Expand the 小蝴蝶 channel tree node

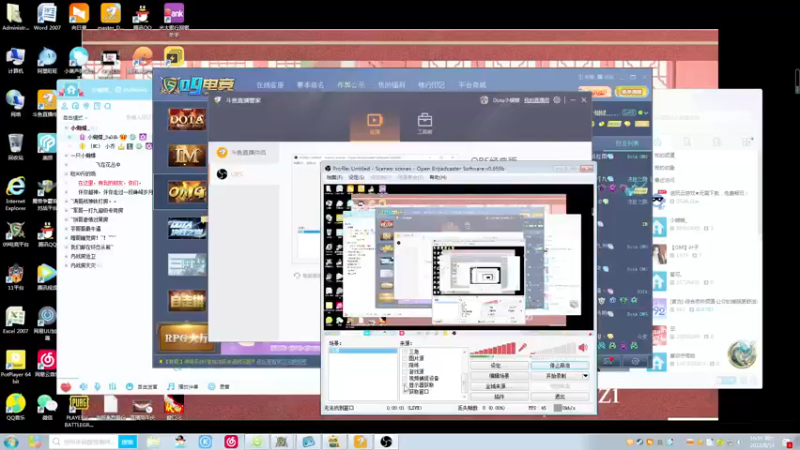[x=66, y=128]
